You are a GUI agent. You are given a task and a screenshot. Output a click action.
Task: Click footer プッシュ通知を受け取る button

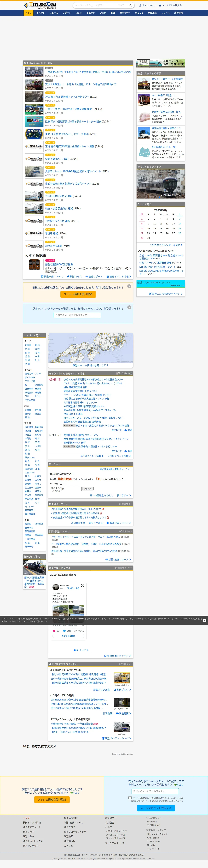(x=52, y=799)
